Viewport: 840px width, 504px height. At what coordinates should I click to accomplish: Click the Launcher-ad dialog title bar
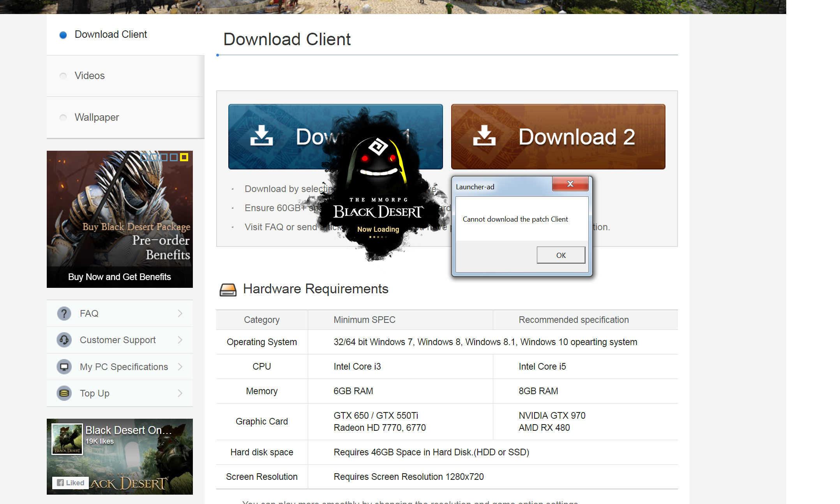click(503, 187)
